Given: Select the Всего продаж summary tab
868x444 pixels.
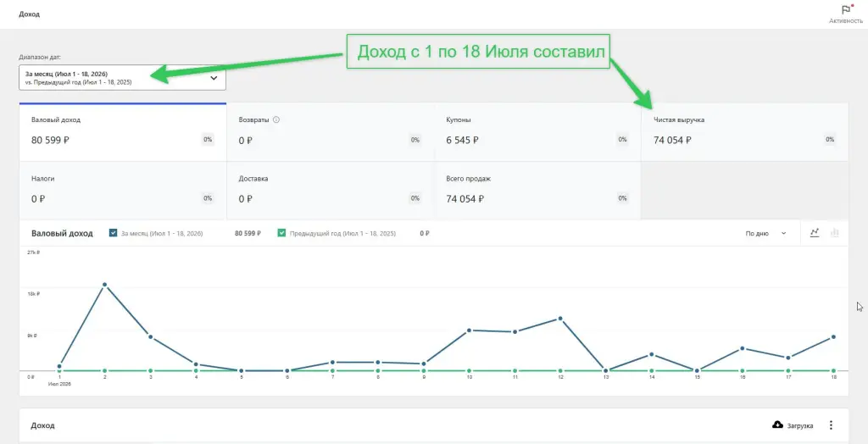Looking at the screenshot, I should 537,191.
